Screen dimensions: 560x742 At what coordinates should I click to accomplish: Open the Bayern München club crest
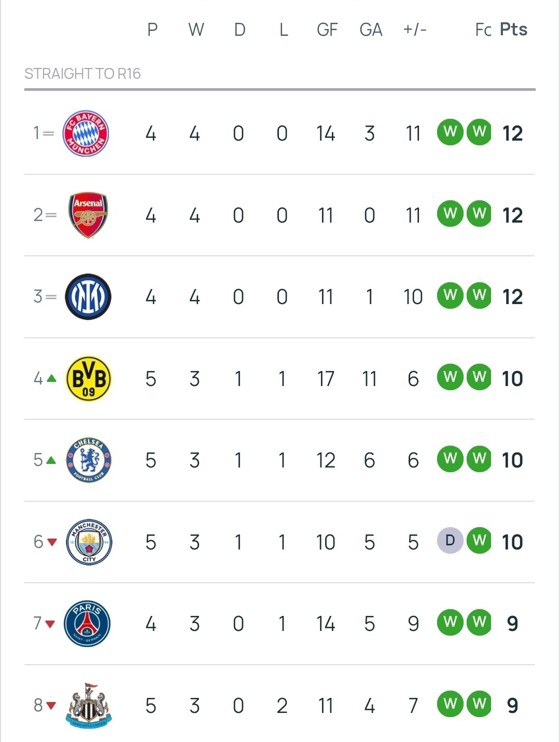coord(86,133)
